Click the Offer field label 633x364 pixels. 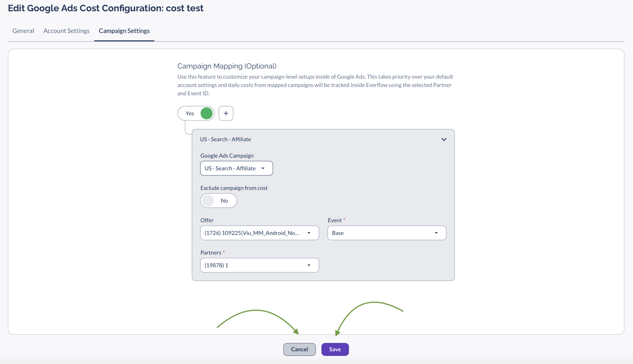[x=207, y=220]
